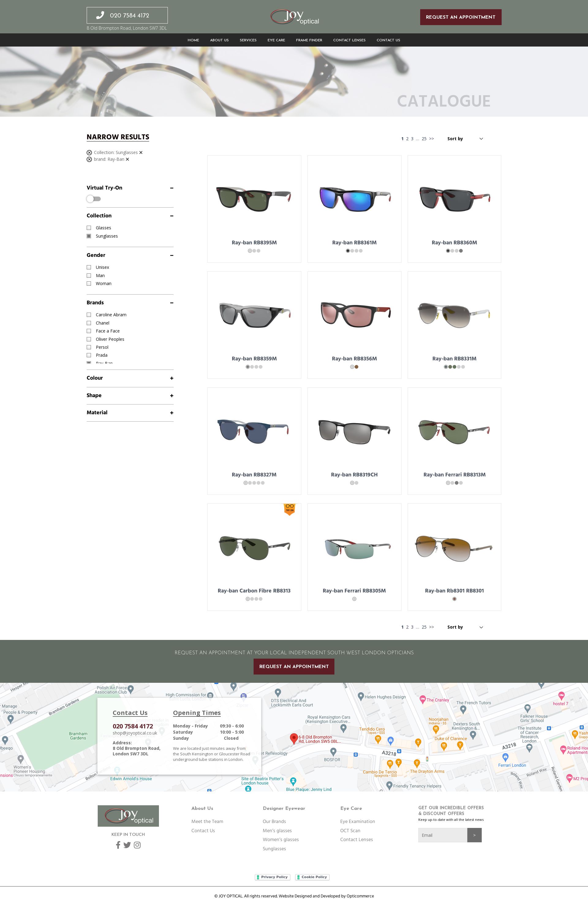The image size is (588, 906).
Task: Click the red map pin at 6-8 Old Brompton Rd
Action: coord(294,738)
